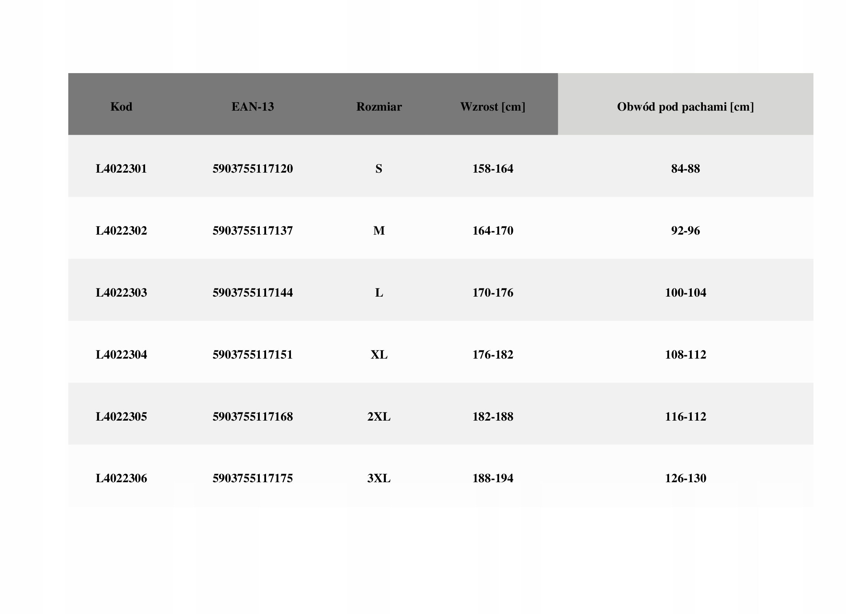The image size is (868, 614).
Task: Click the size S cell
Action: pos(379,169)
